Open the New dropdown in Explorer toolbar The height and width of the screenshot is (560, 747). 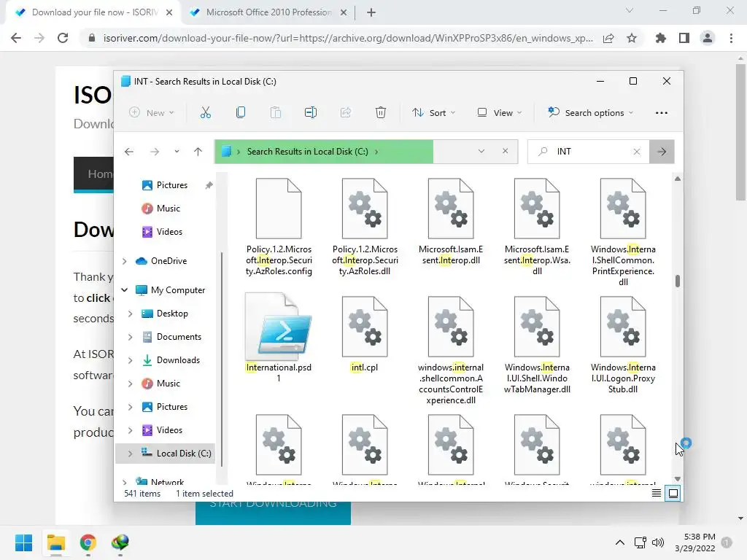click(152, 113)
